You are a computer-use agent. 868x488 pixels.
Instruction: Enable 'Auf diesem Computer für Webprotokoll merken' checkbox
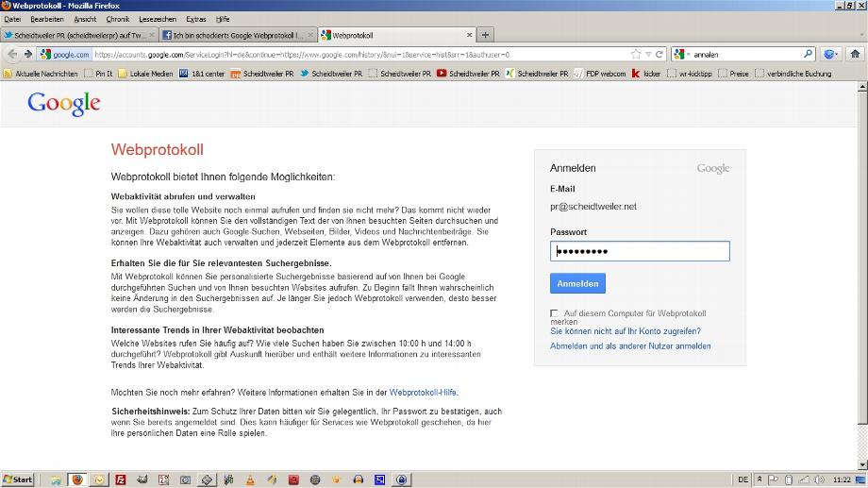554,313
